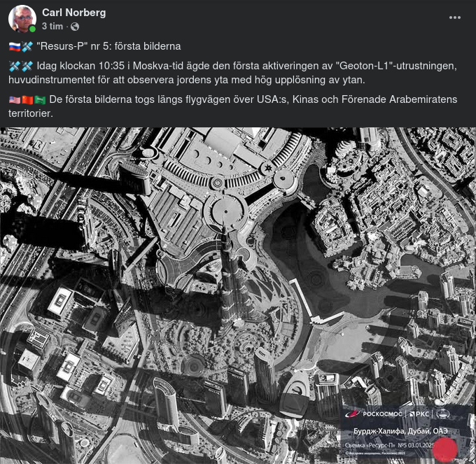Click the globe public-audience icon

click(x=75, y=27)
